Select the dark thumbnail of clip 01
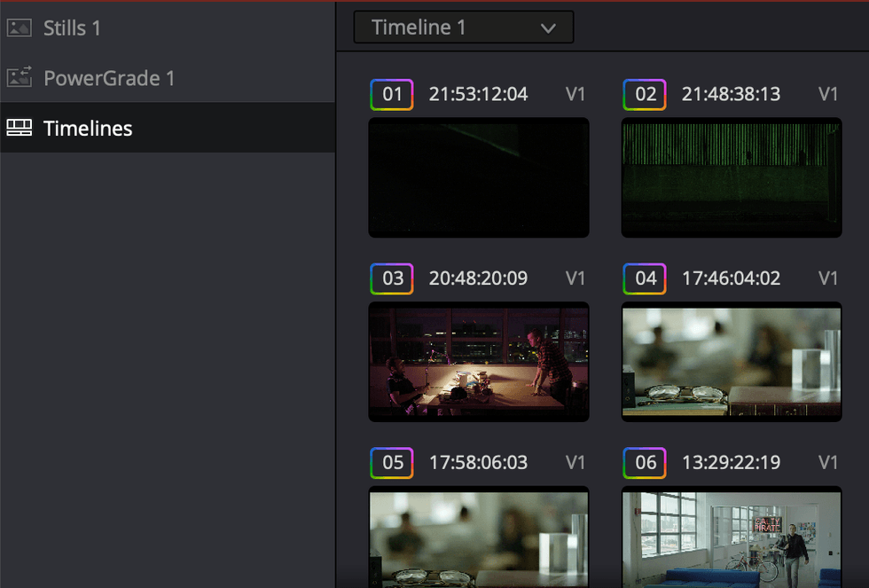Screen dimensions: 869x588 click(x=479, y=177)
